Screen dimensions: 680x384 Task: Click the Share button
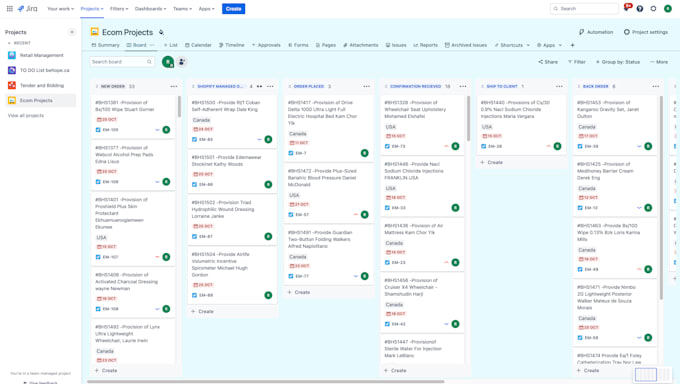click(548, 62)
